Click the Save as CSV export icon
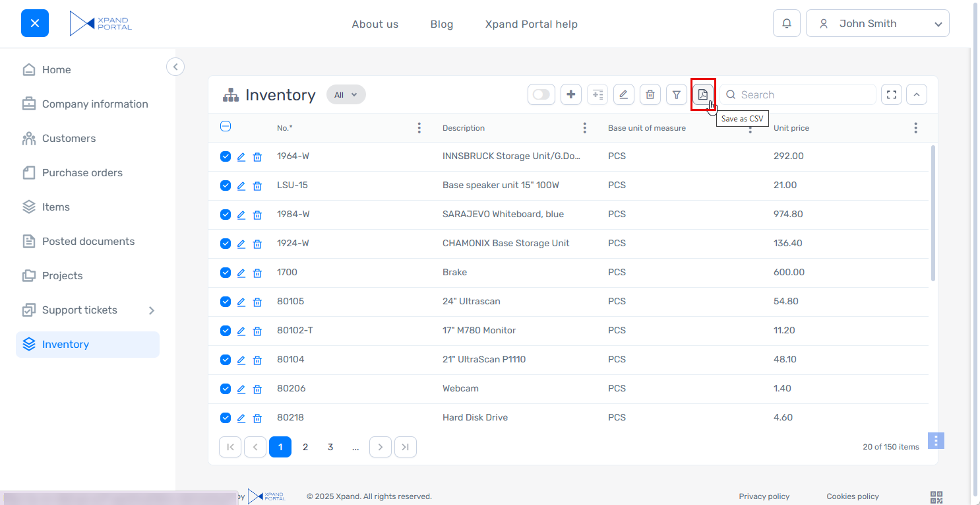The height and width of the screenshot is (505, 980). click(703, 94)
